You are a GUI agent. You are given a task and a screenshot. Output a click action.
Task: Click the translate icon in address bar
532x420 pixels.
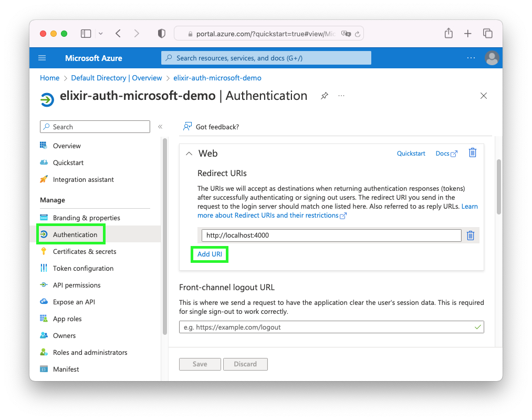click(346, 34)
